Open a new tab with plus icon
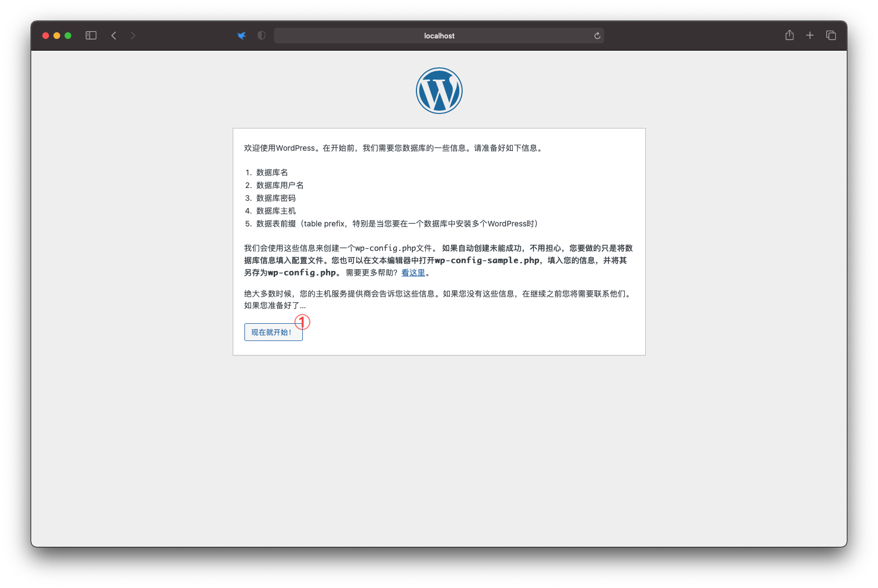This screenshot has height=588, width=878. point(810,36)
